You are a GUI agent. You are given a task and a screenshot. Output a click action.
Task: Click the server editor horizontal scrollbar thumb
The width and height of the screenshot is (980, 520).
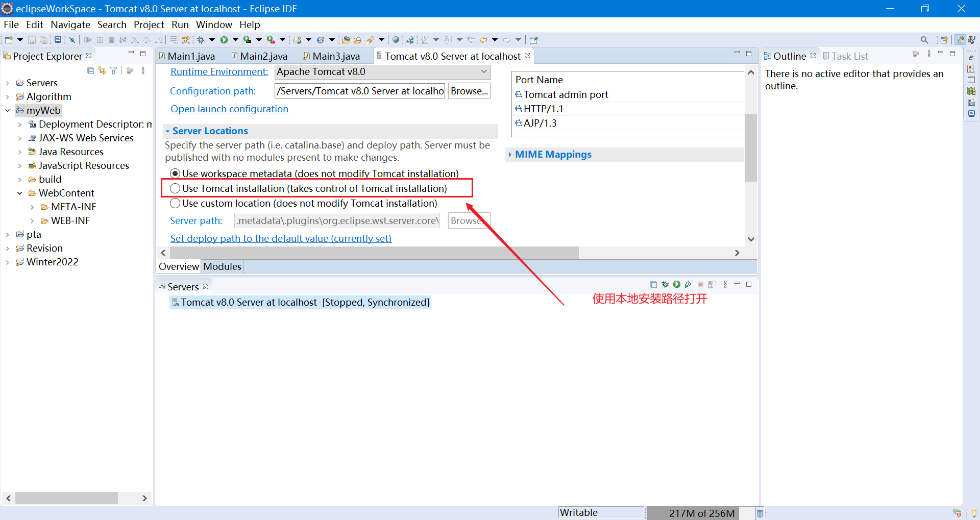[374, 253]
